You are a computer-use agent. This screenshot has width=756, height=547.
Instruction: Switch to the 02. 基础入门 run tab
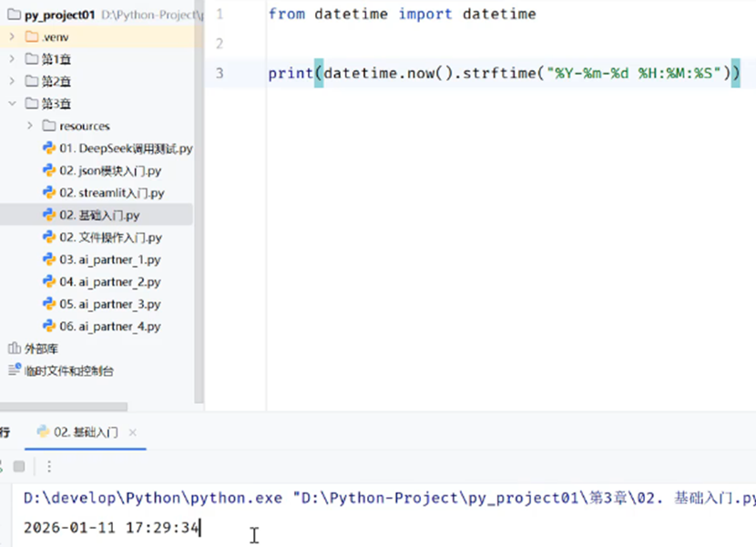[x=86, y=431]
